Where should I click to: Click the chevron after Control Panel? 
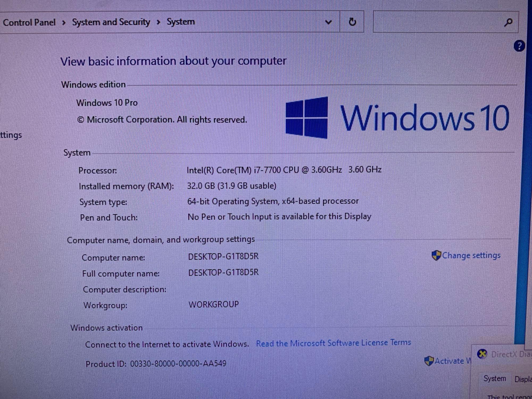(64, 23)
